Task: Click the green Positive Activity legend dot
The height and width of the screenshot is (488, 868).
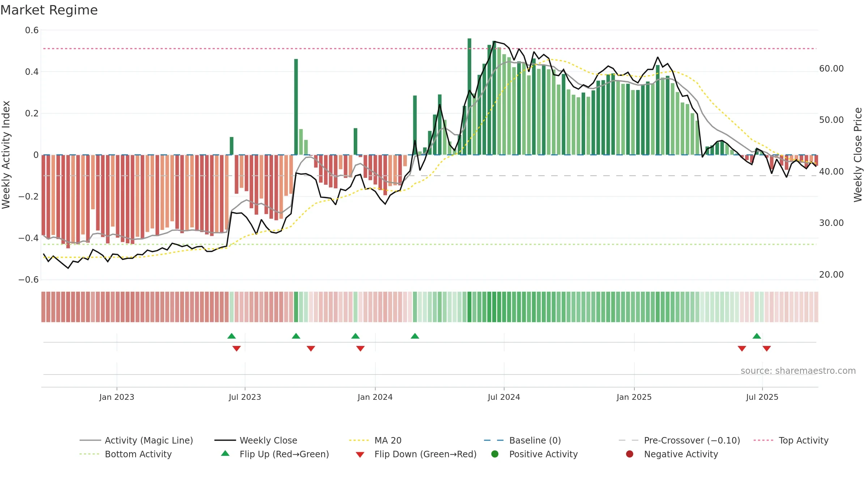Action: [495, 454]
